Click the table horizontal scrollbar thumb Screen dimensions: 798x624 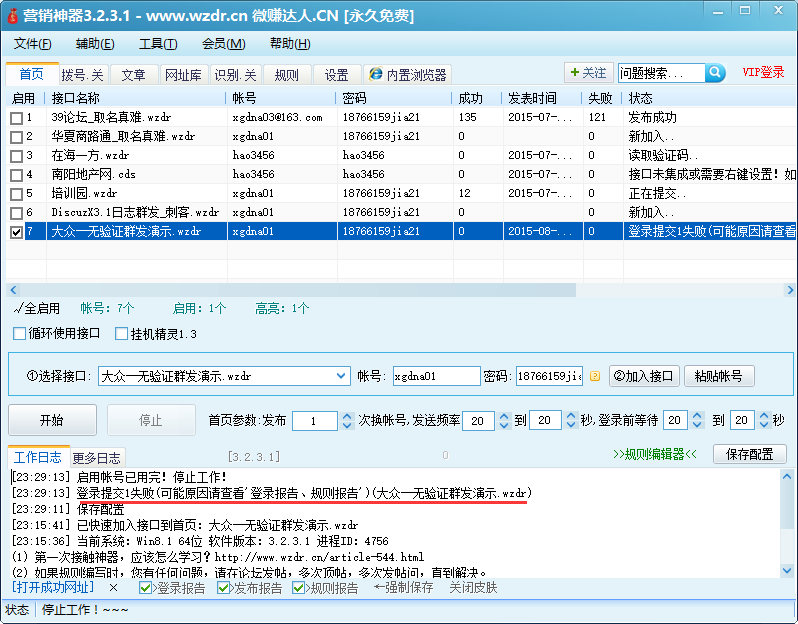point(298,290)
